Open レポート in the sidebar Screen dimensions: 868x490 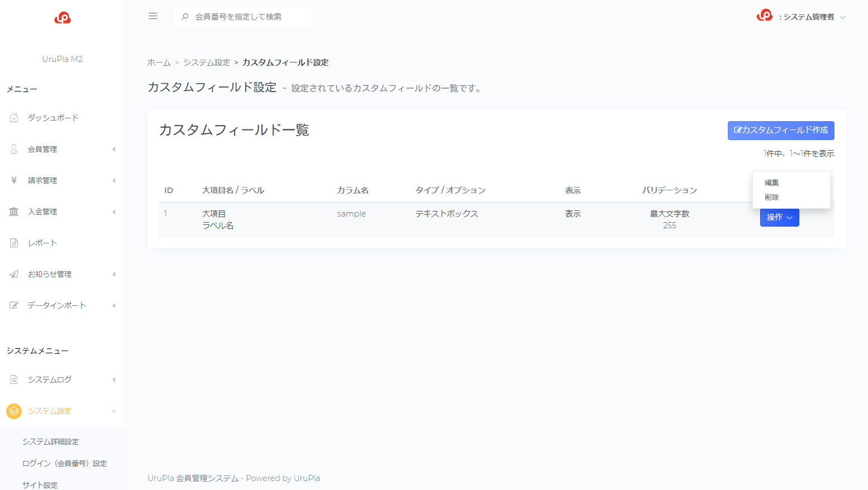(42, 243)
